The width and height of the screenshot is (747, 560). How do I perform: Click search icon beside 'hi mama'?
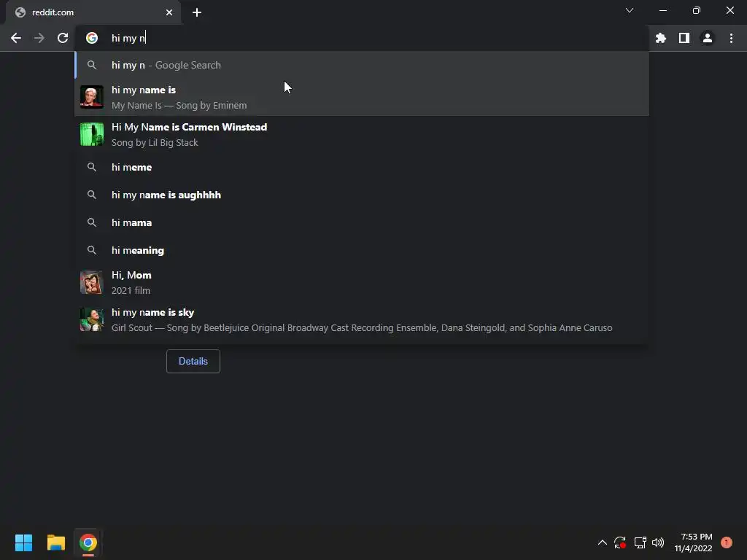pyautogui.click(x=92, y=222)
